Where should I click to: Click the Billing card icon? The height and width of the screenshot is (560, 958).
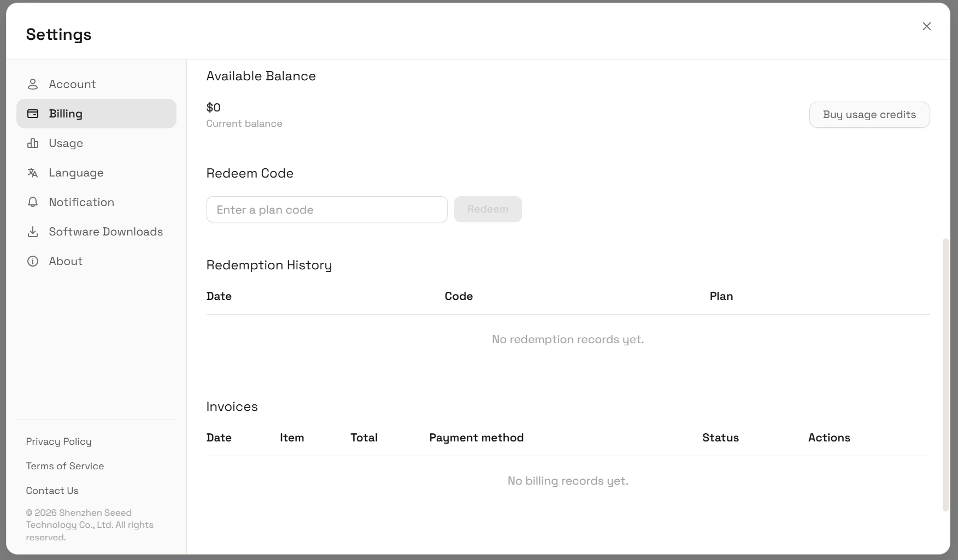point(33,114)
